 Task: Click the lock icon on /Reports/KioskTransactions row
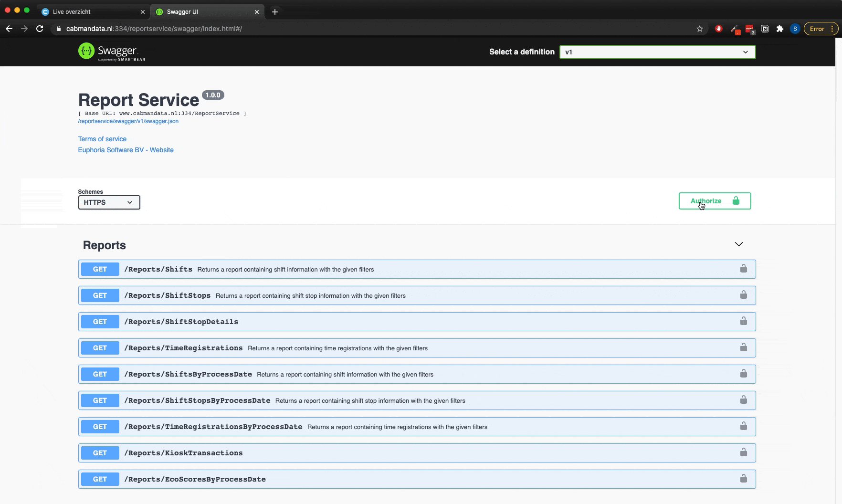click(743, 452)
